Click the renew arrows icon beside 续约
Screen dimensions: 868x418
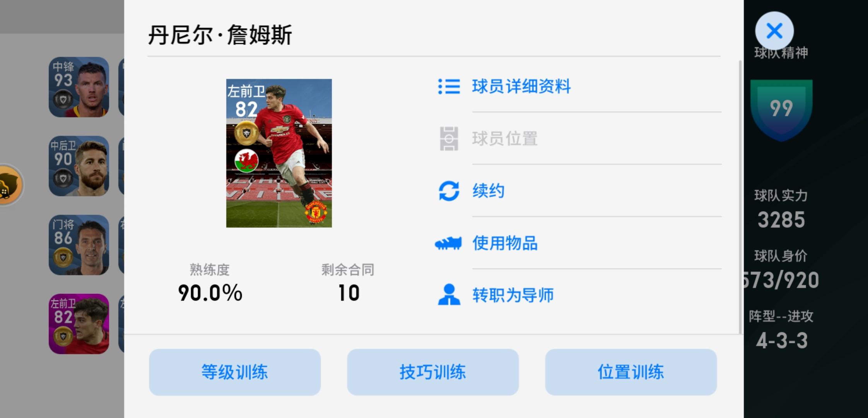pos(449,191)
